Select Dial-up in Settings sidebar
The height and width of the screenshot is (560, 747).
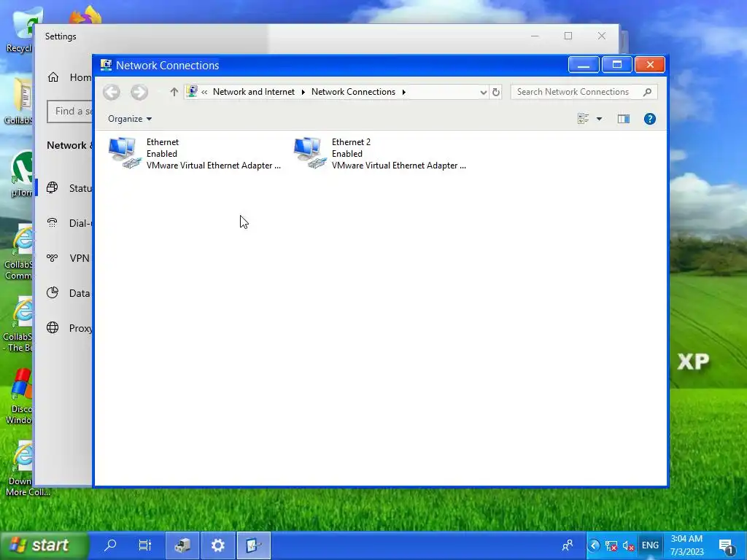click(69, 223)
